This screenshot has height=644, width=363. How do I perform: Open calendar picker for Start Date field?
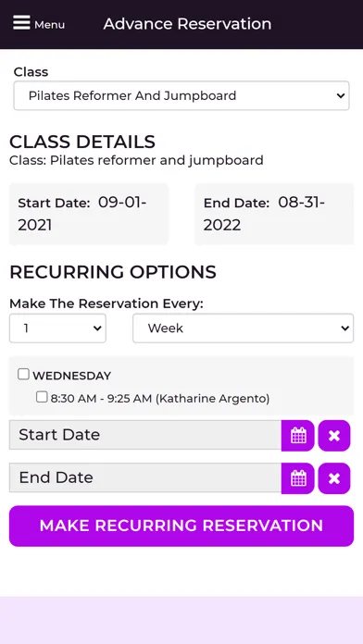click(298, 436)
